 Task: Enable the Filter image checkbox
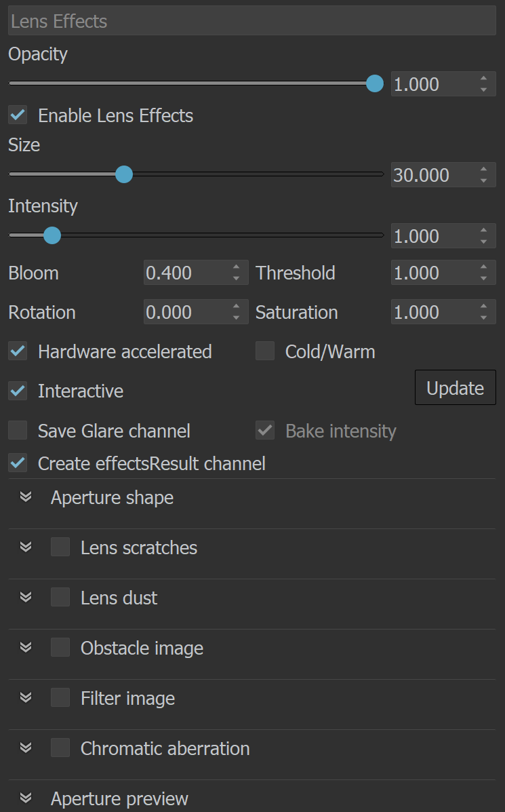[x=60, y=697]
